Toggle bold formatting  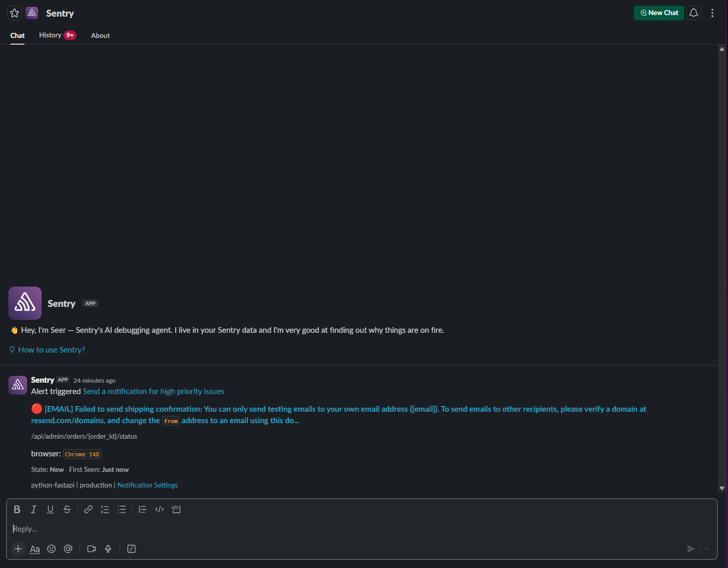point(17,509)
